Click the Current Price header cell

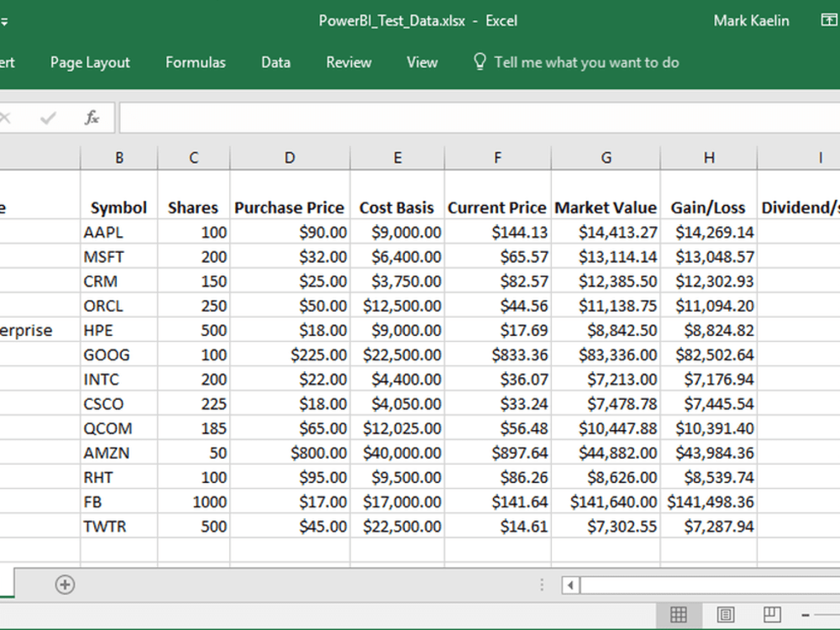[497, 195]
